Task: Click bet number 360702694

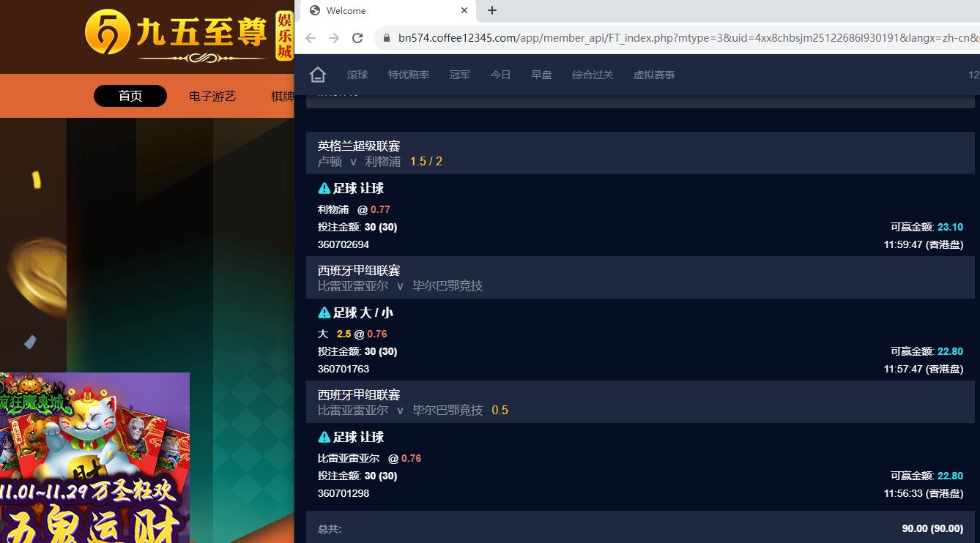Action: pyautogui.click(x=344, y=244)
